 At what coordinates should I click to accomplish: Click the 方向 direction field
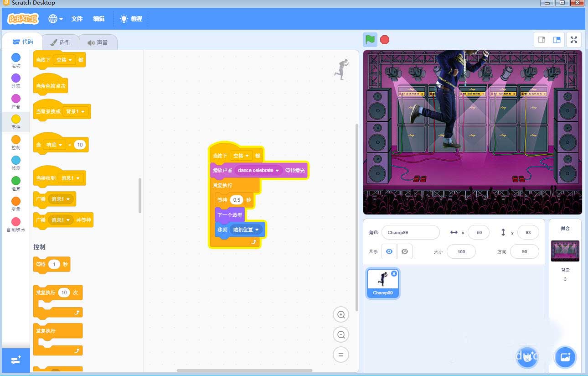tap(525, 251)
